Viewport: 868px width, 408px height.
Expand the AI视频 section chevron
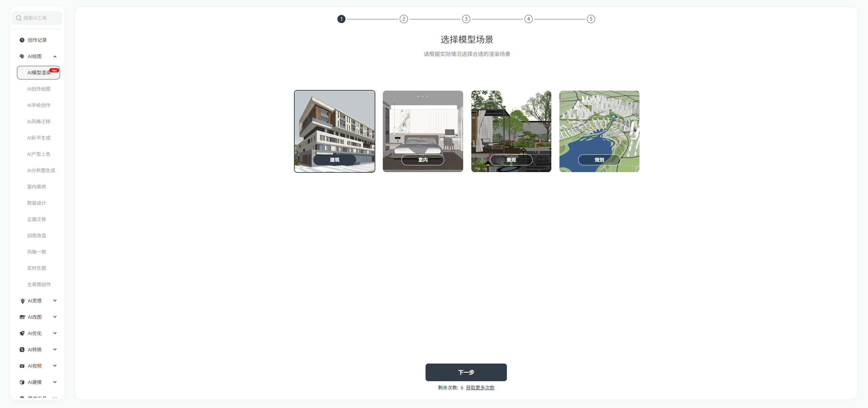point(55,366)
